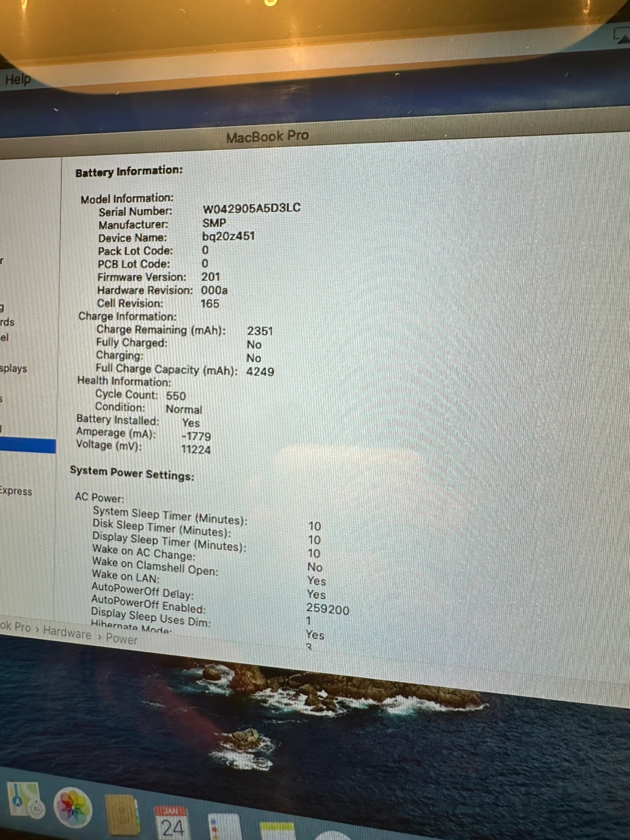Click the 'Manufacturer:' label

pyautogui.click(x=133, y=225)
